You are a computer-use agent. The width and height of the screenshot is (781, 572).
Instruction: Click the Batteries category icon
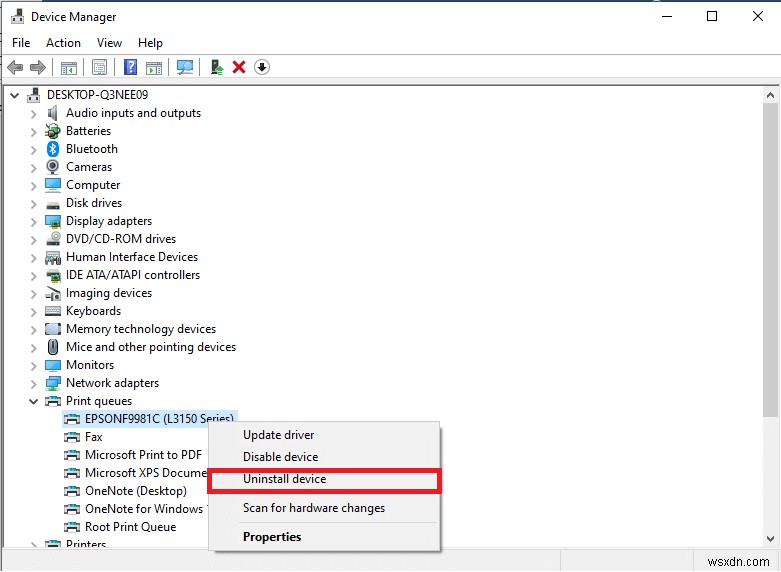(x=53, y=131)
